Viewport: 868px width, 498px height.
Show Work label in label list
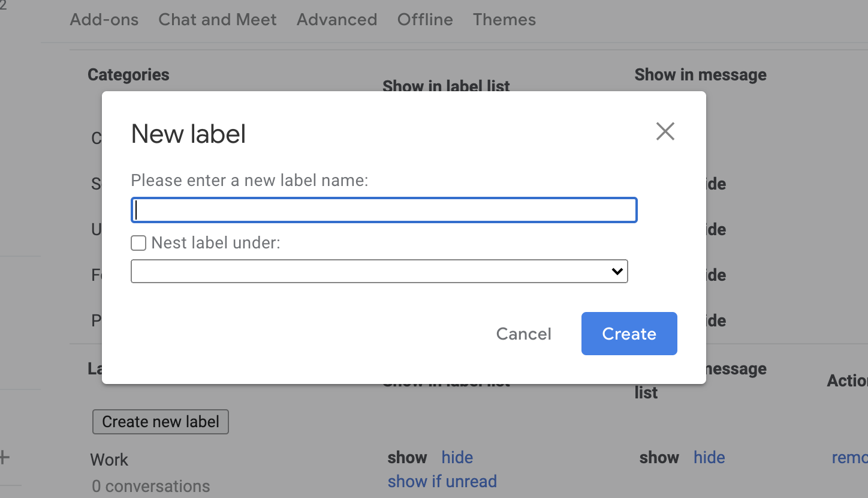pyautogui.click(x=407, y=457)
